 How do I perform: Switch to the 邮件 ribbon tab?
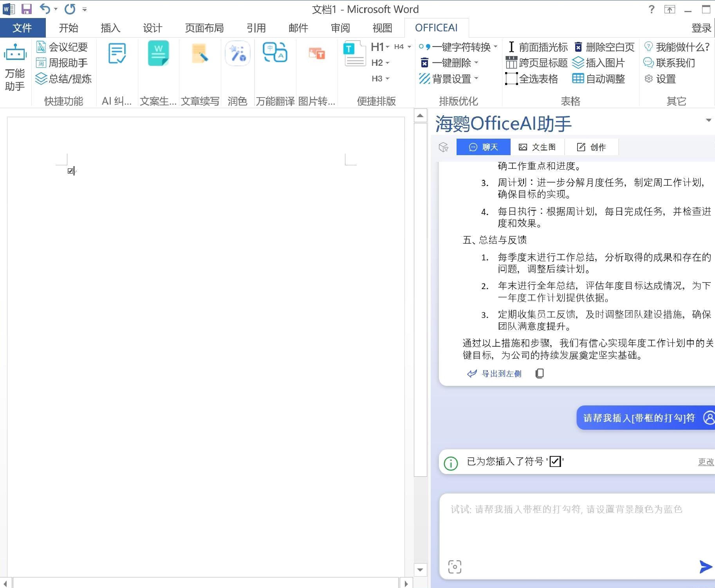pyautogui.click(x=298, y=28)
